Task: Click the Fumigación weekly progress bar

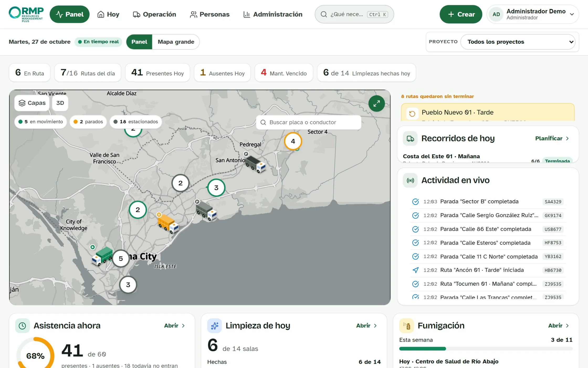Action: (x=486, y=349)
